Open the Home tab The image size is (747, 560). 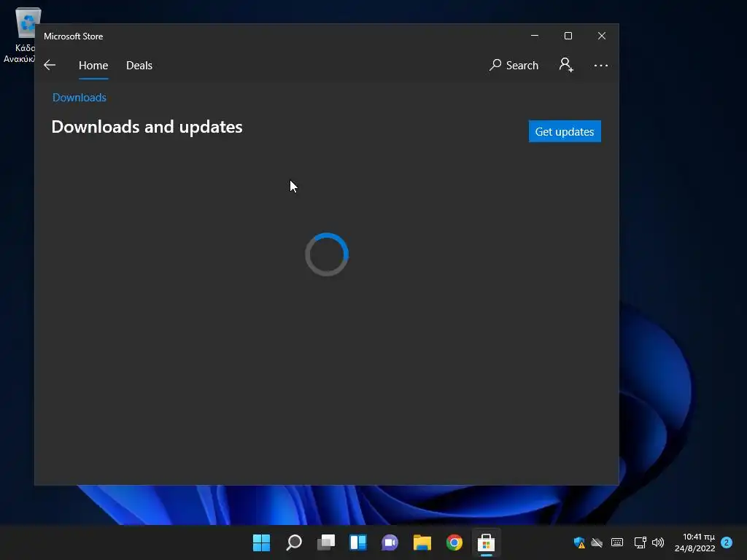click(93, 65)
